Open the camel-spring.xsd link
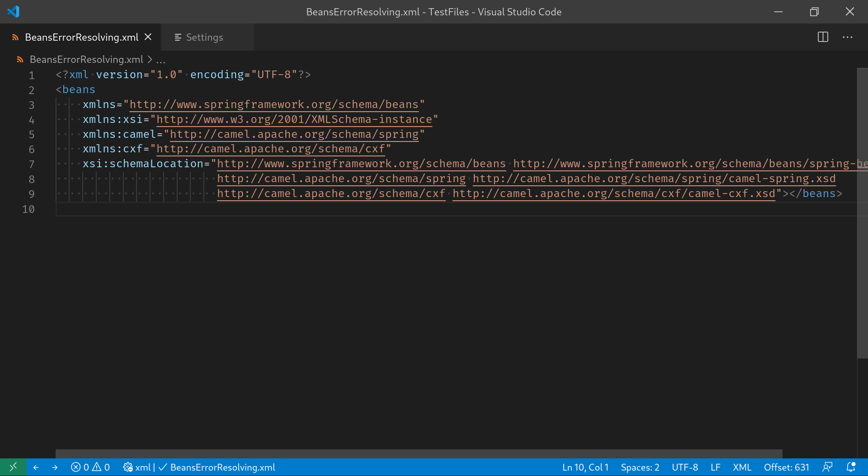This screenshot has height=476, width=868. (654, 179)
